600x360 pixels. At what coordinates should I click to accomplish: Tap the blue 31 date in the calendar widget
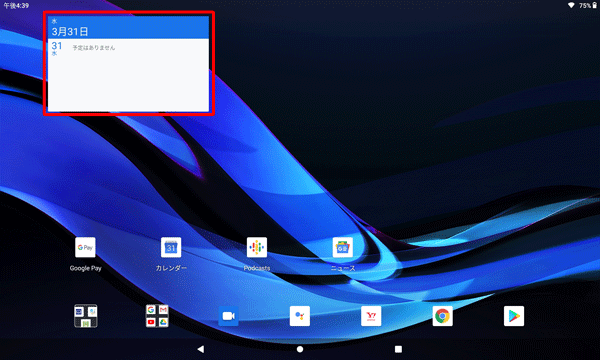click(57, 46)
